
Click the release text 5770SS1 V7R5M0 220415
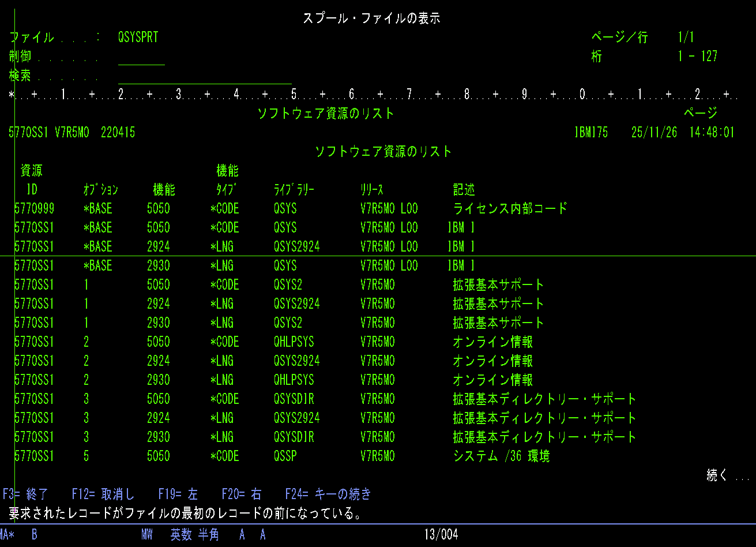[x=72, y=133]
